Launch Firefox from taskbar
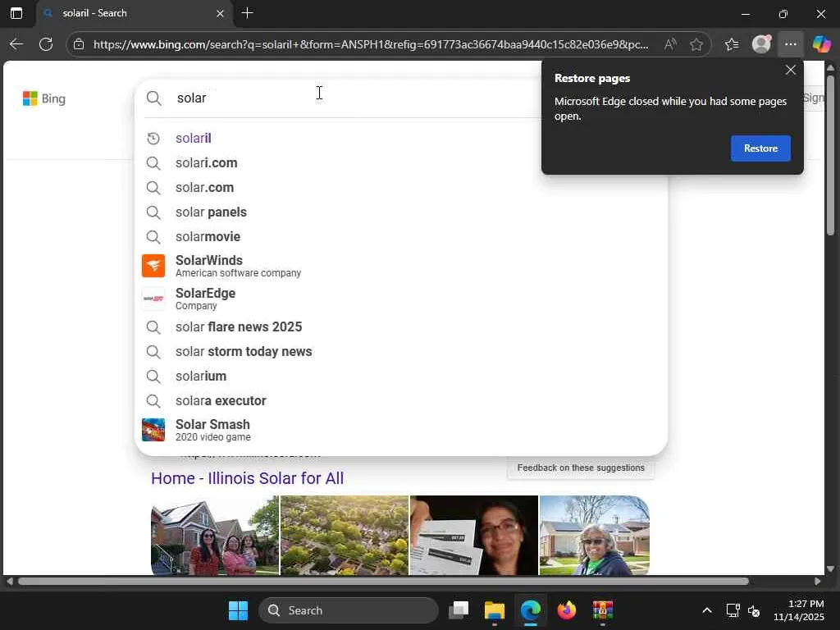 pyautogui.click(x=567, y=610)
